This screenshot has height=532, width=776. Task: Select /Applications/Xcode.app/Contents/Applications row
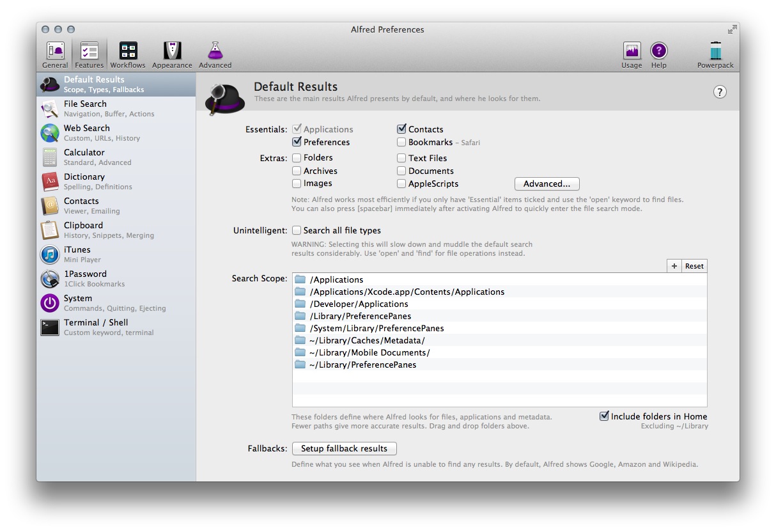[500, 292]
